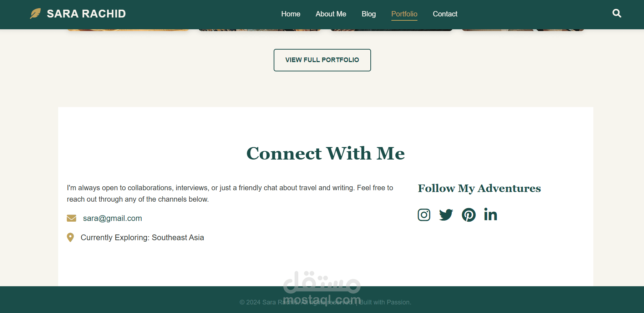This screenshot has height=313, width=644.
Task: Open the Contact menu item
Action: coord(445,14)
